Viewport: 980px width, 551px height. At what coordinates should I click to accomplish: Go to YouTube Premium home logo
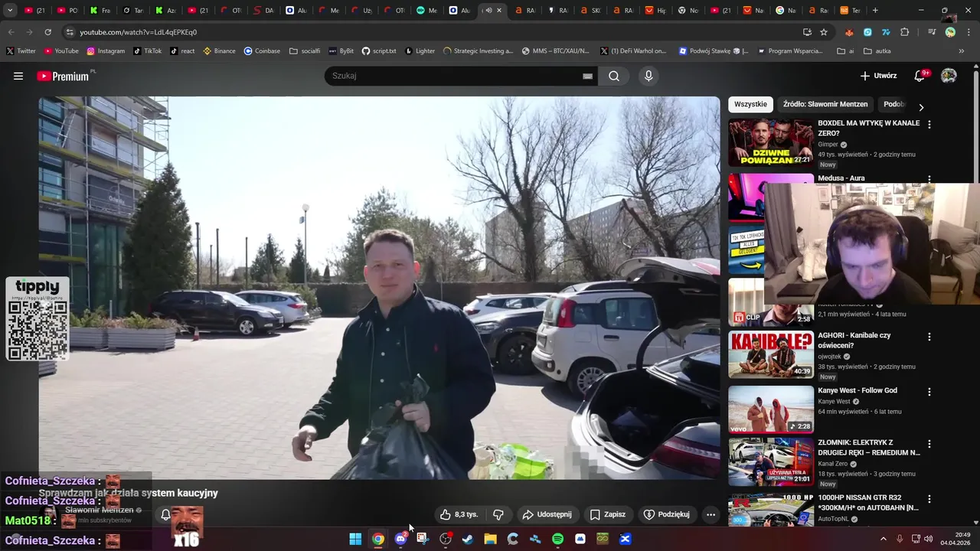[63, 76]
